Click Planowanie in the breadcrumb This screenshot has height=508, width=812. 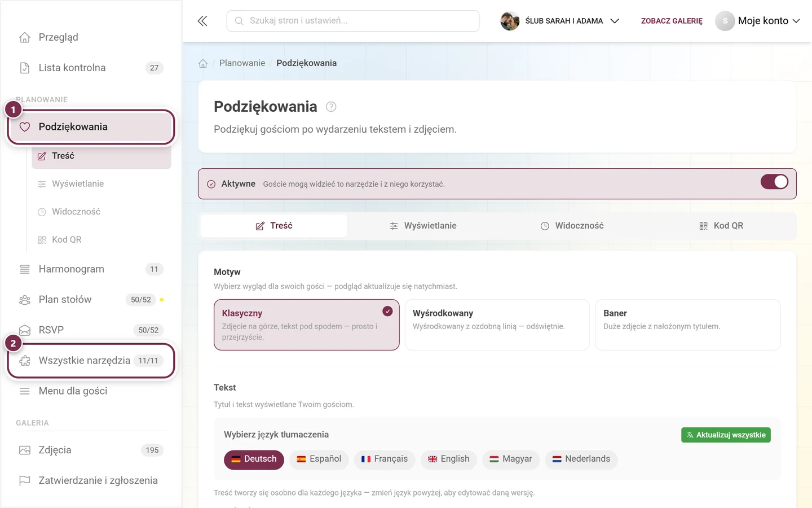242,63
